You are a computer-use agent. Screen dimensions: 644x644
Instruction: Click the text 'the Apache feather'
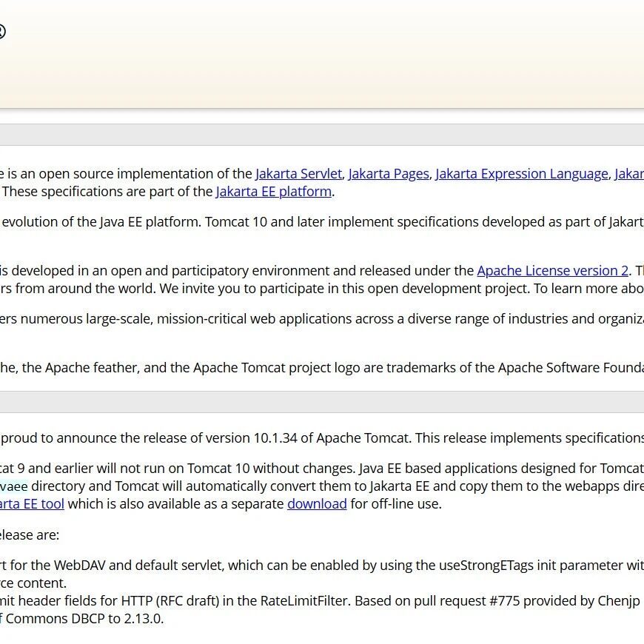[81, 368]
